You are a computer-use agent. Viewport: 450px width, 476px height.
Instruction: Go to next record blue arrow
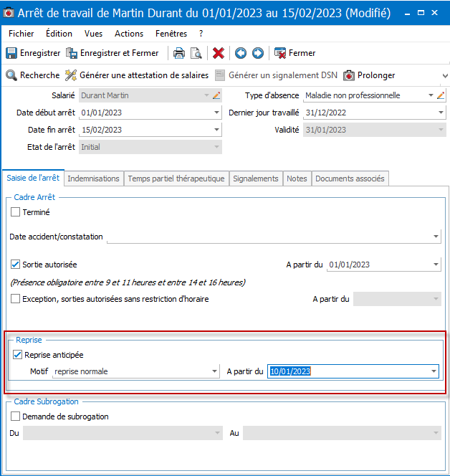tap(258, 53)
